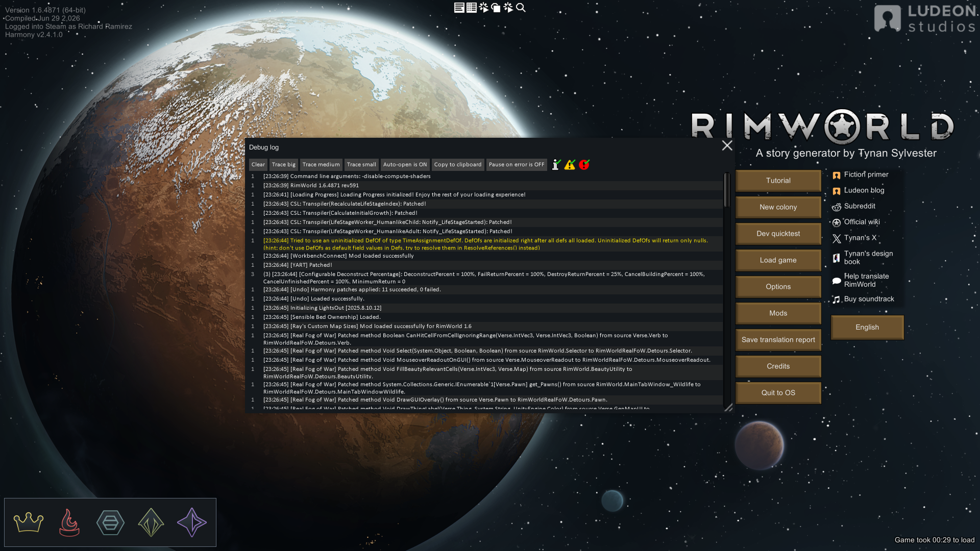The height and width of the screenshot is (551, 980).
Task: Click the teal hexagon expansion icon
Action: click(110, 522)
